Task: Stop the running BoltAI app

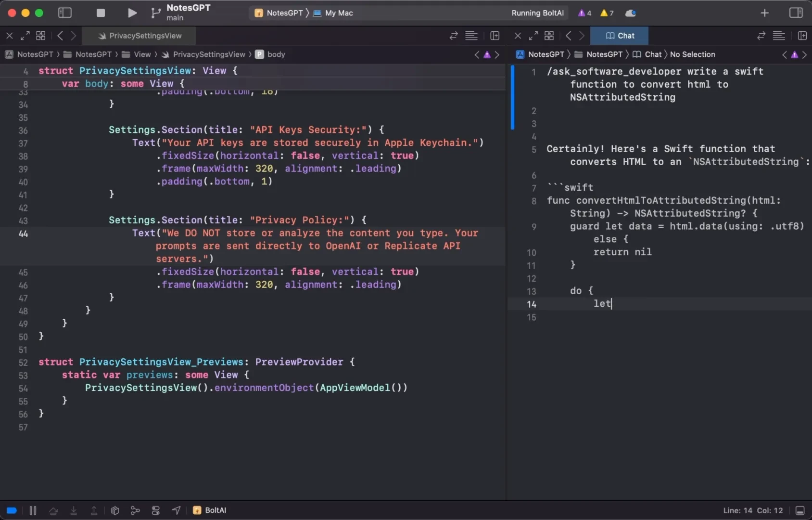Action: click(101, 13)
